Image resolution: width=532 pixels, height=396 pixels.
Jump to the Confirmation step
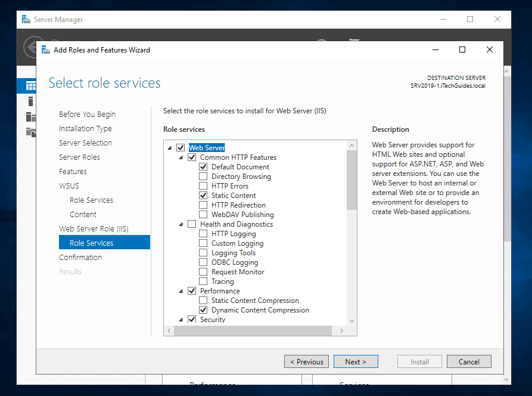[x=80, y=257]
